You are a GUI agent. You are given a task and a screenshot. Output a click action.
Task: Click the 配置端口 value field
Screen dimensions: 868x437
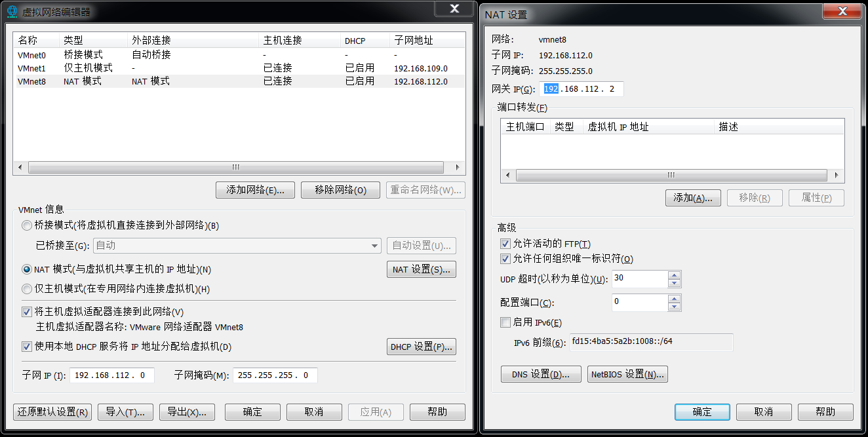[640, 303]
